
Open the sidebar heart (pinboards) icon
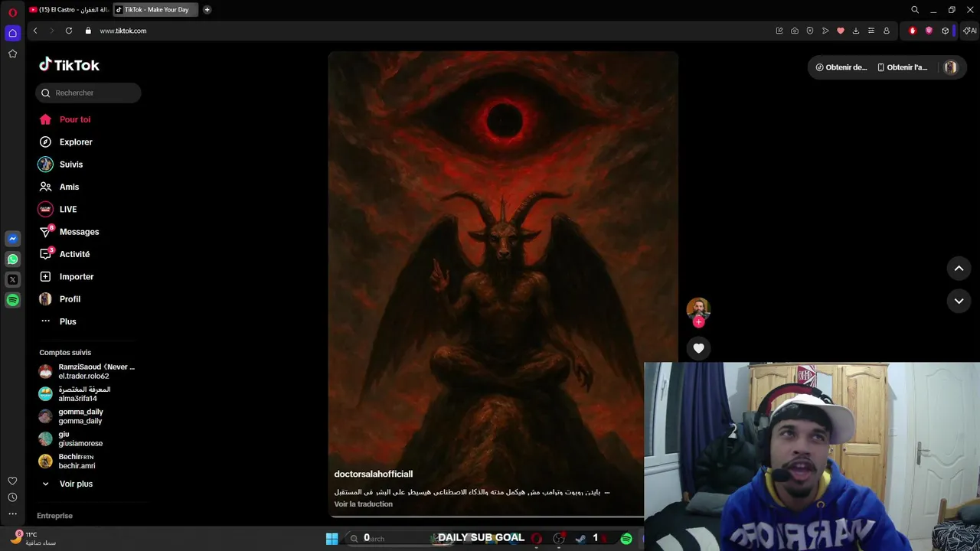[x=12, y=481]
